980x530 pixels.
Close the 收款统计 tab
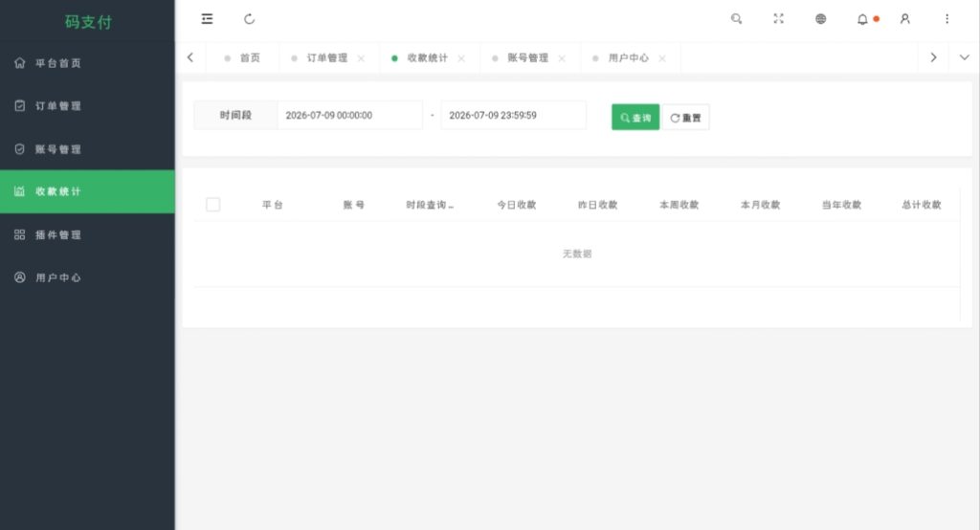coord(461,58)
